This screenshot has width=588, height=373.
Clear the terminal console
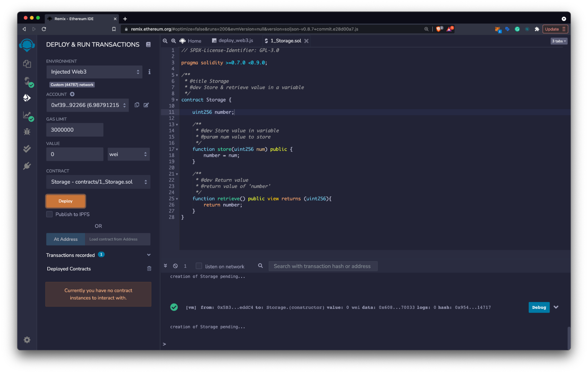coord(176,266)
